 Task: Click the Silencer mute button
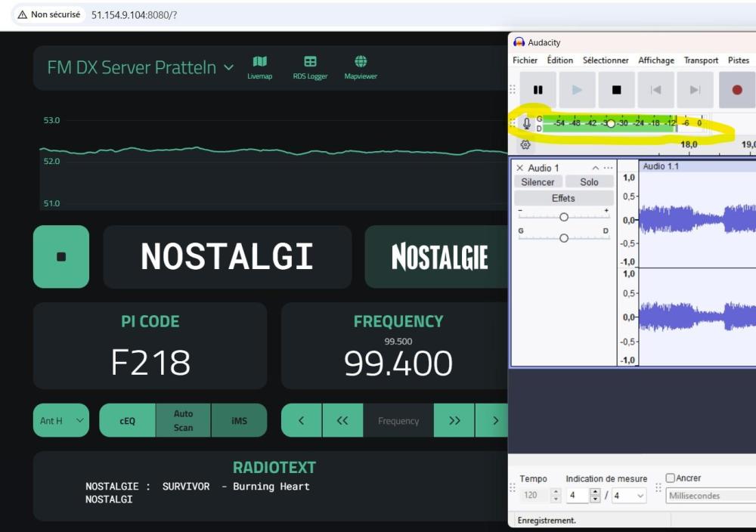538,182
